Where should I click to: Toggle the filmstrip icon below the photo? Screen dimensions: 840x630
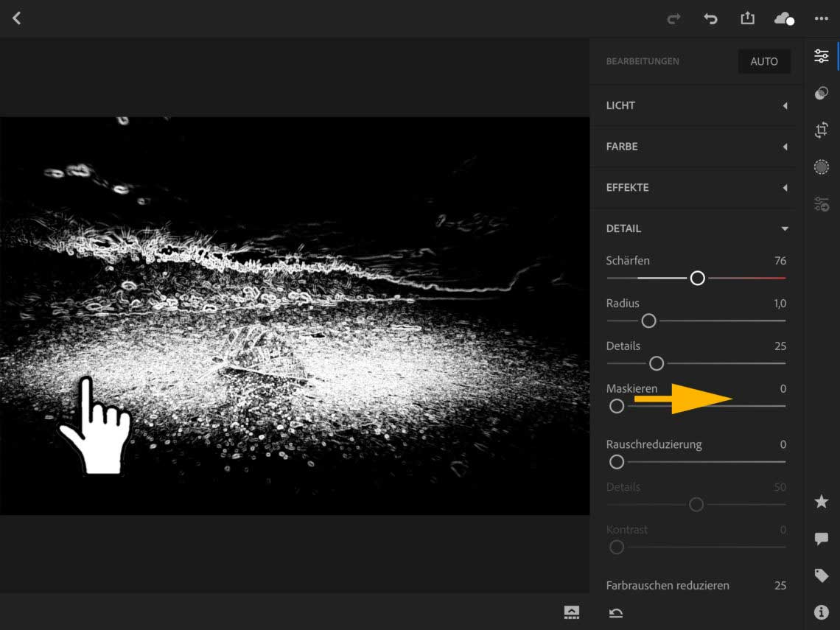(572, 612)
